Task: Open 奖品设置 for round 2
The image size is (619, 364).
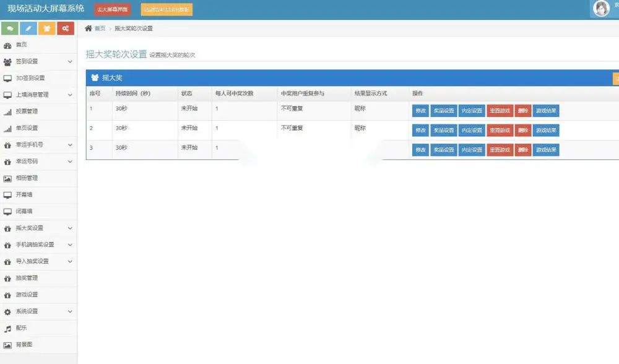Action: 444,130
